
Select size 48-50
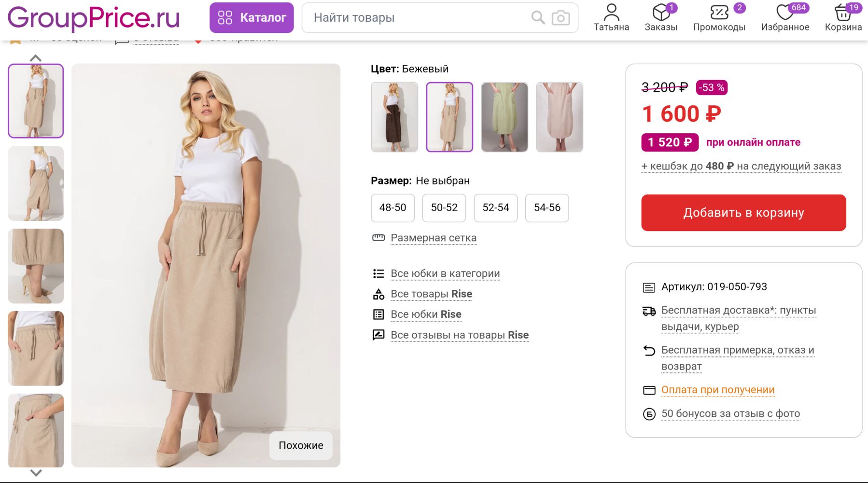click(x=392, y=208)
